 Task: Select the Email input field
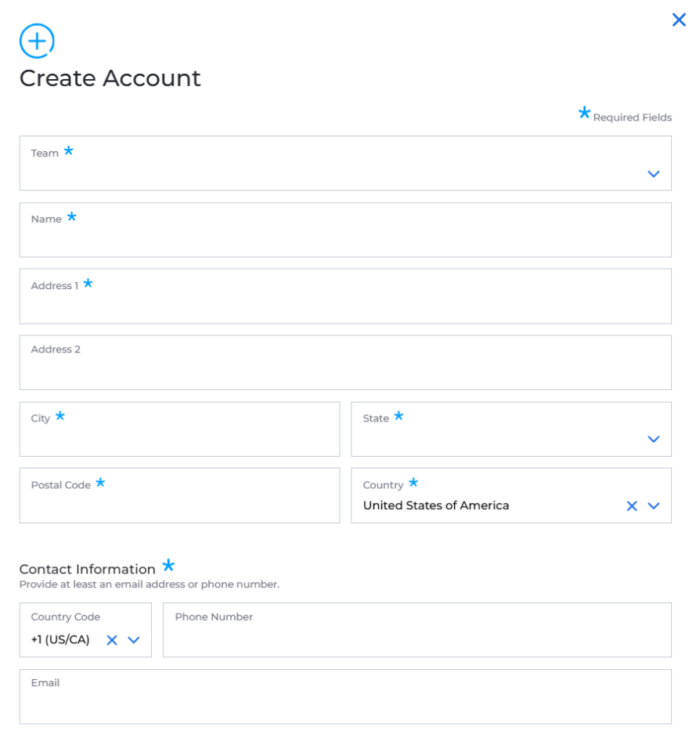click(345, 697)
